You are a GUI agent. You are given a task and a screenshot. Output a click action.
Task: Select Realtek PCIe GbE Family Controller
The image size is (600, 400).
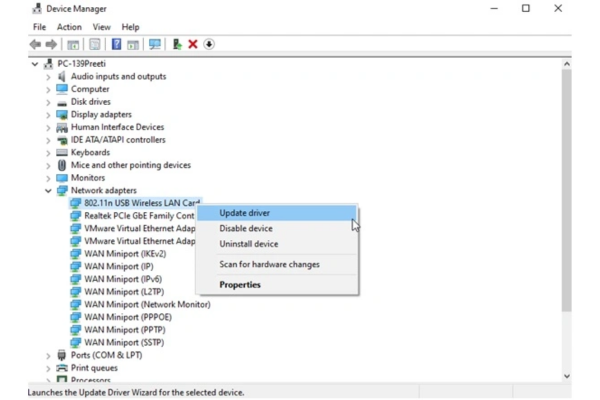(139, 216)
